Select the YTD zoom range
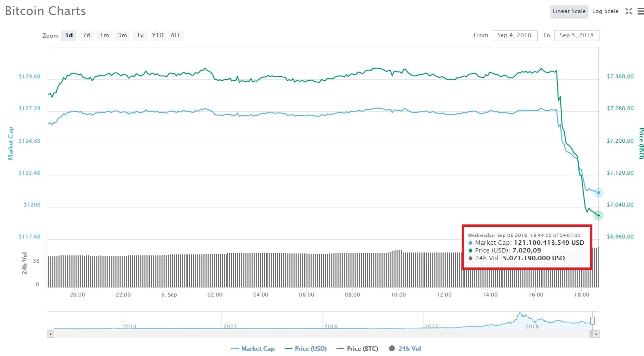 coord(158,35)
